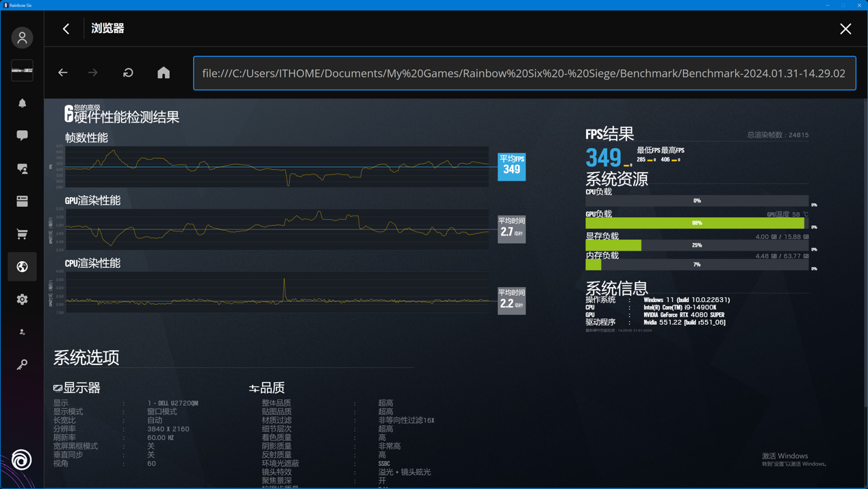Open the store shopping cart icon

tap(22, 234)
